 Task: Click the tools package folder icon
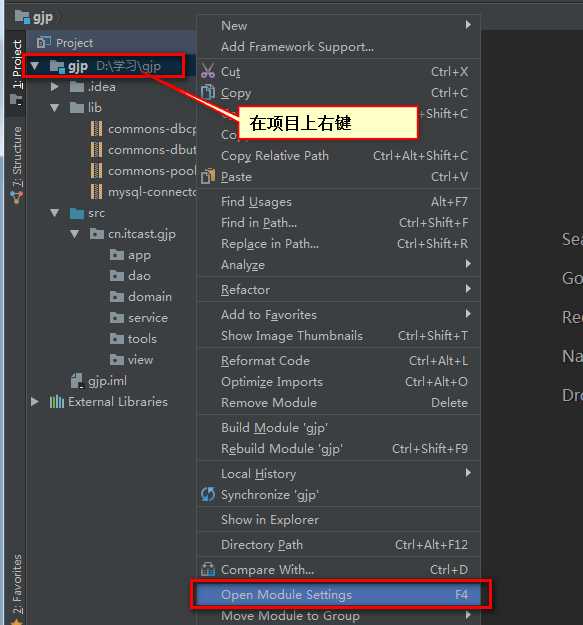tap(117, 338)
